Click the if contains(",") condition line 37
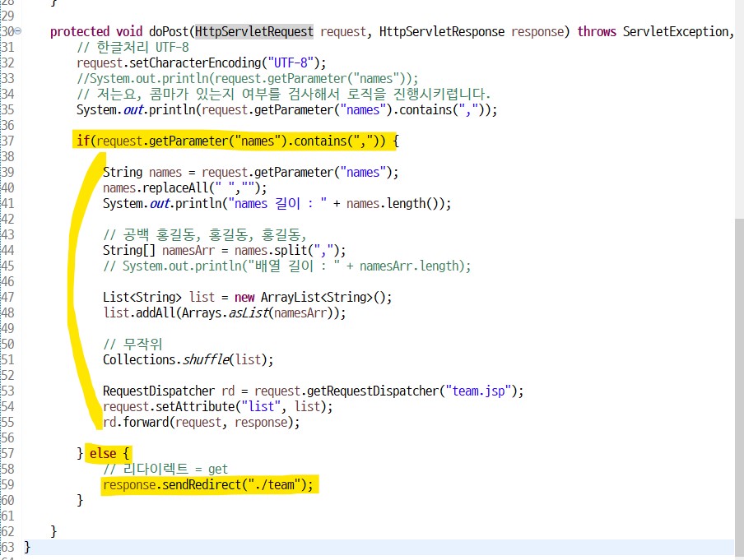Viewport: 744px width, 560px height. [238, 141]
